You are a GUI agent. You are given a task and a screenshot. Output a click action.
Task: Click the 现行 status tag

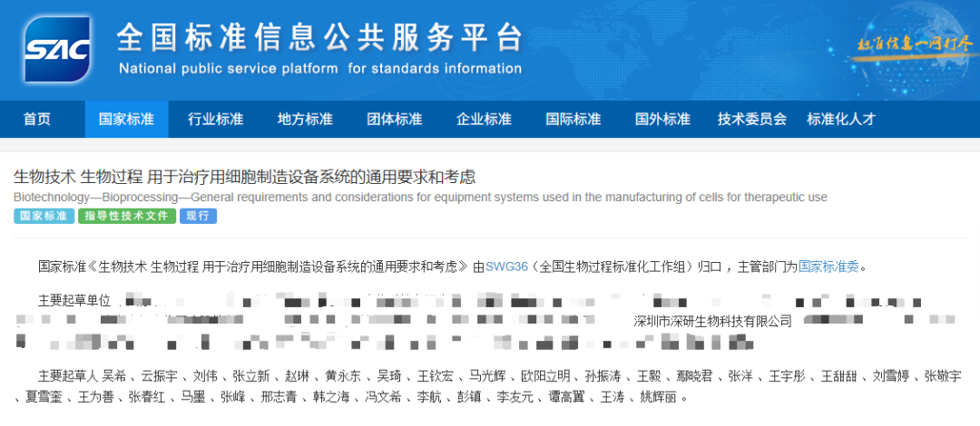tap(198, 216)
